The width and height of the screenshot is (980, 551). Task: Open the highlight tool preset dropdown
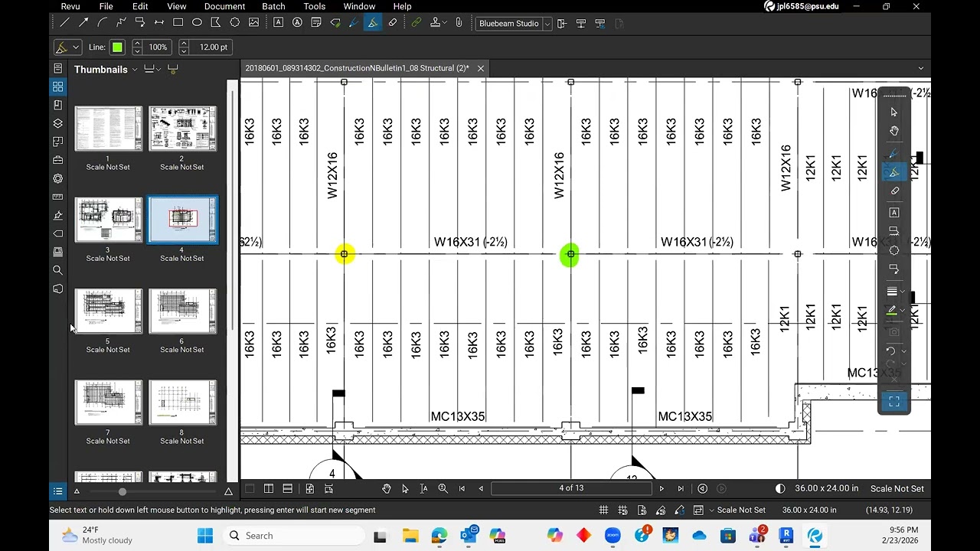[x=75, y=47]
